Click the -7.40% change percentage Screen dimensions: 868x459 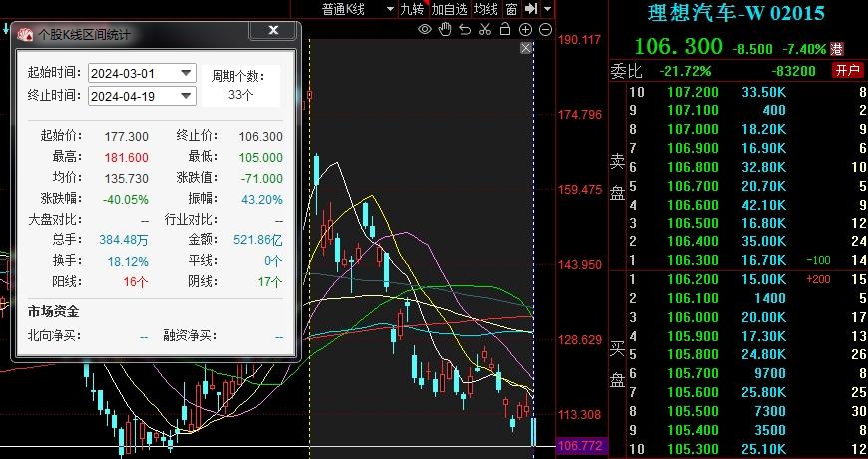click(x=803, y=49)
